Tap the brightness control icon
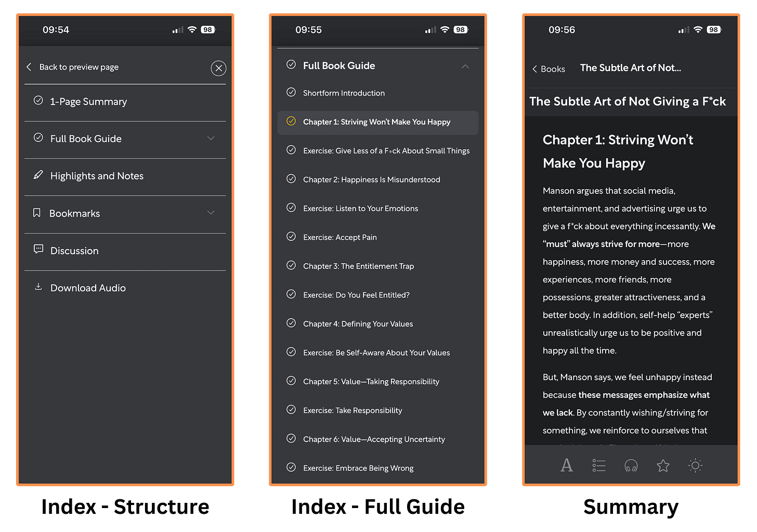Screen dimensions: 757x532 click(695, 465)
